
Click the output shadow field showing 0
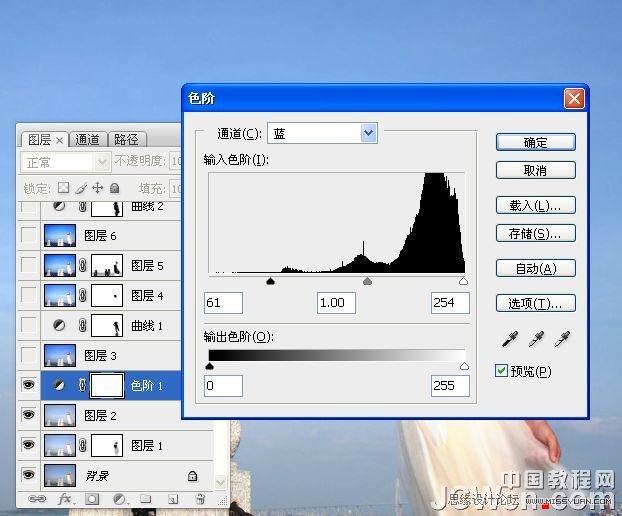[223, 386]
